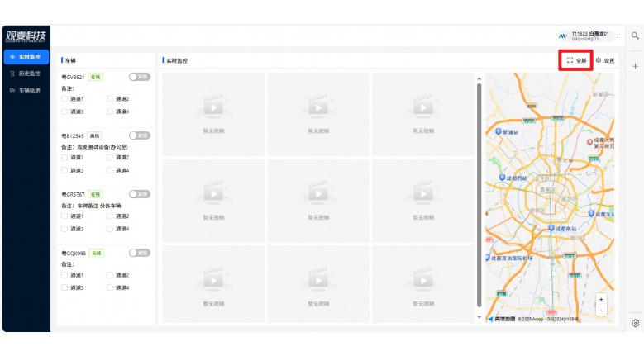This screenshot has width=644, height=356.
Task: Click the user avatar for baiyulong01
Action: tap(563, 36)
